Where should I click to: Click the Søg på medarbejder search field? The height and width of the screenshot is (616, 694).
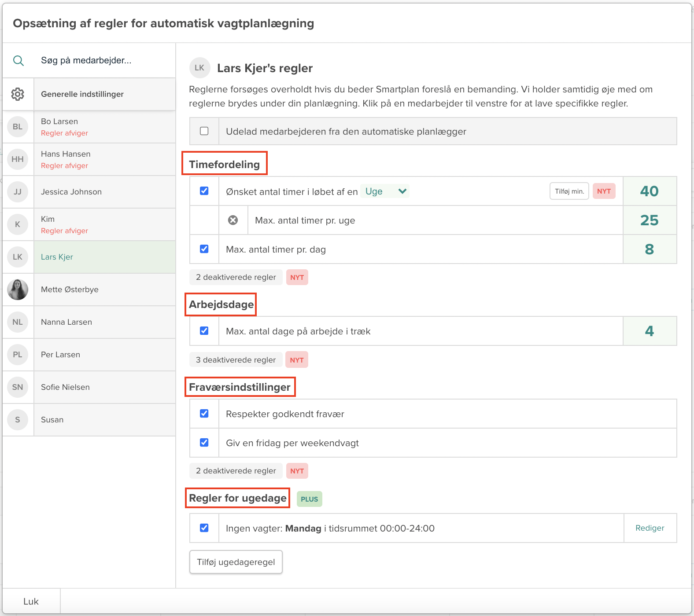[x=86, y=61]
